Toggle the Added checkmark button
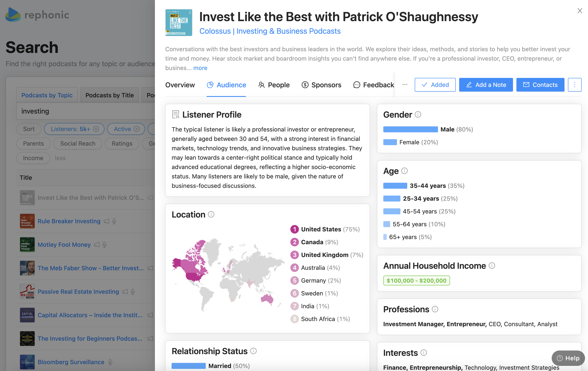This screenshot has width=588, height=371. 435,85
